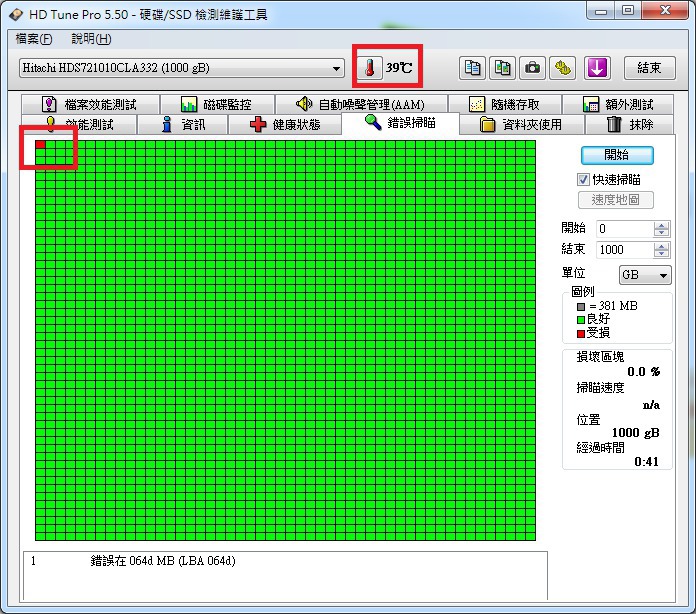Switch to the 檔案效能測試 tab
The image size is (696, 614).
pyautogui.click(x=90, y=104)
